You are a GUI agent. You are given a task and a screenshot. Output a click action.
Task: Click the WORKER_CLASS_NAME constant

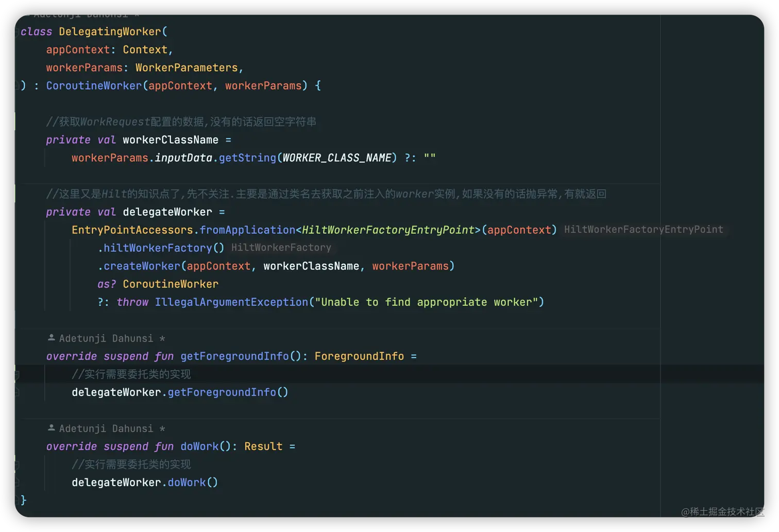click(337, 158)
